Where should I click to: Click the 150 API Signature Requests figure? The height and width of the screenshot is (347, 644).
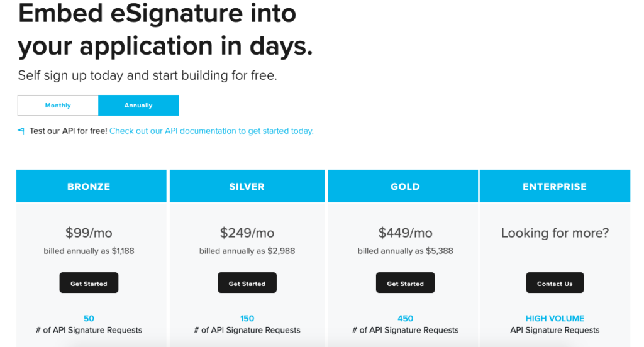pyautogui.click(x=247, y=319)
